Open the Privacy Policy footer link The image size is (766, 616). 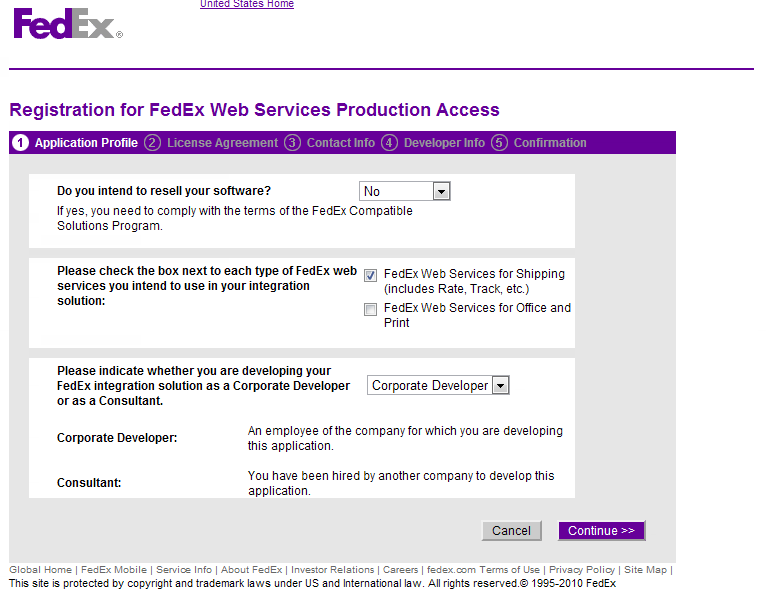tap(582, 570)
